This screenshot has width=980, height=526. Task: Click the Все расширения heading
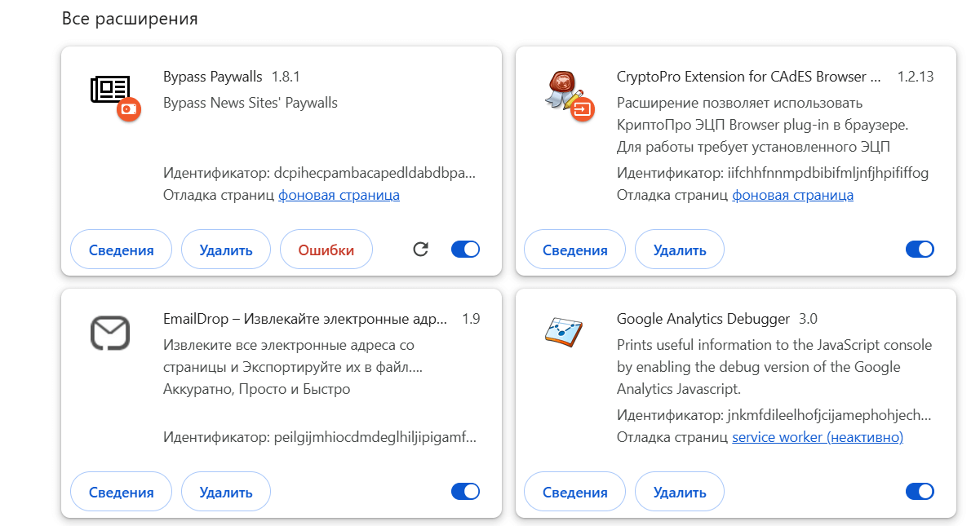[x=130, y=18]
